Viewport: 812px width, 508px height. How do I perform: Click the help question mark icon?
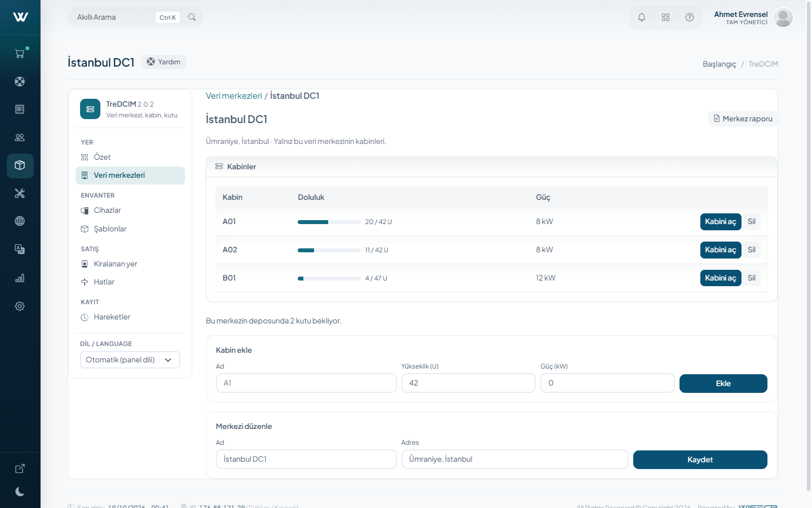click(x=690, y=17)
